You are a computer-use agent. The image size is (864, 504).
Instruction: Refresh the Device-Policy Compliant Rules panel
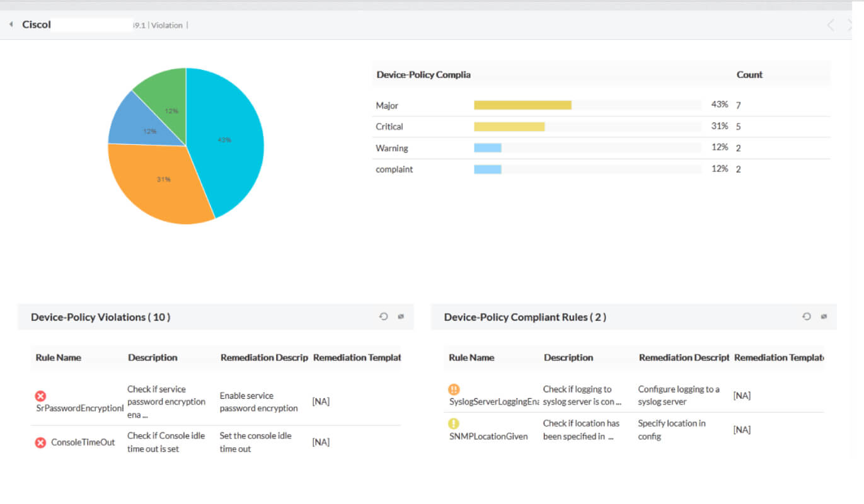[806, 316]
